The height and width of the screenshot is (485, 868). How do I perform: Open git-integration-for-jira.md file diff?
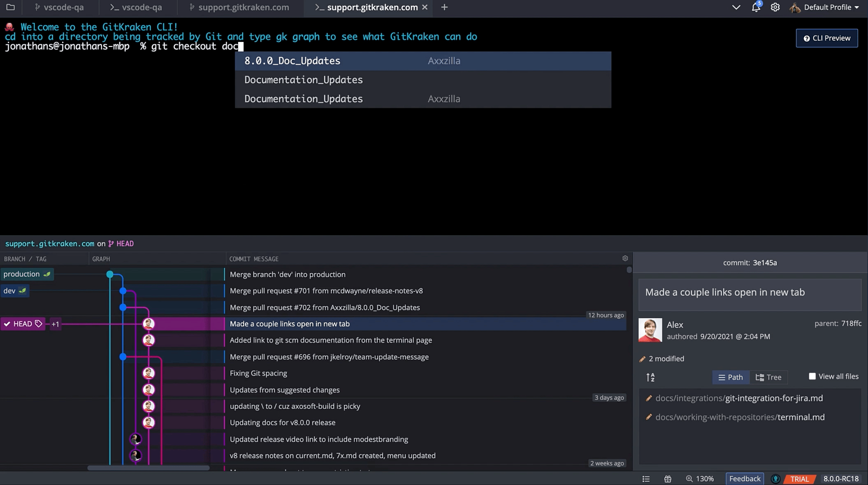click(739, 398)
